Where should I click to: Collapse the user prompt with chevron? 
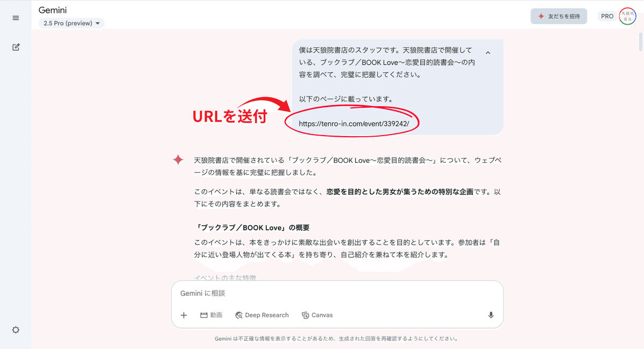488,53
